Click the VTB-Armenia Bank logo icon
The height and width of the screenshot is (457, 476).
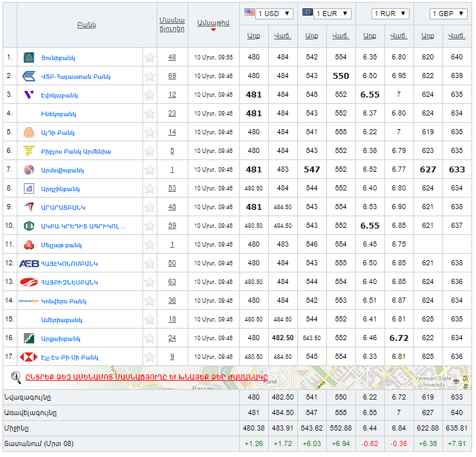(x=28, y=76)
